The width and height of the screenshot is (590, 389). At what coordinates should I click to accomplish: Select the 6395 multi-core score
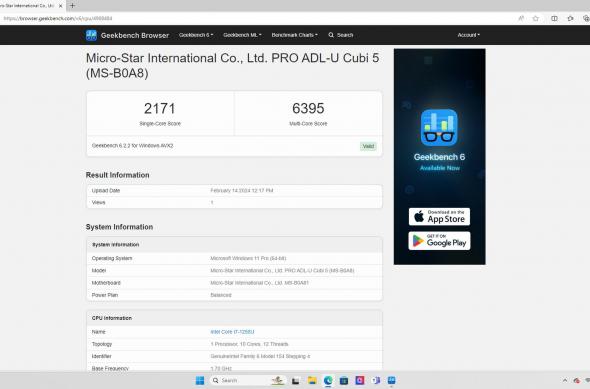coord(308,108)
